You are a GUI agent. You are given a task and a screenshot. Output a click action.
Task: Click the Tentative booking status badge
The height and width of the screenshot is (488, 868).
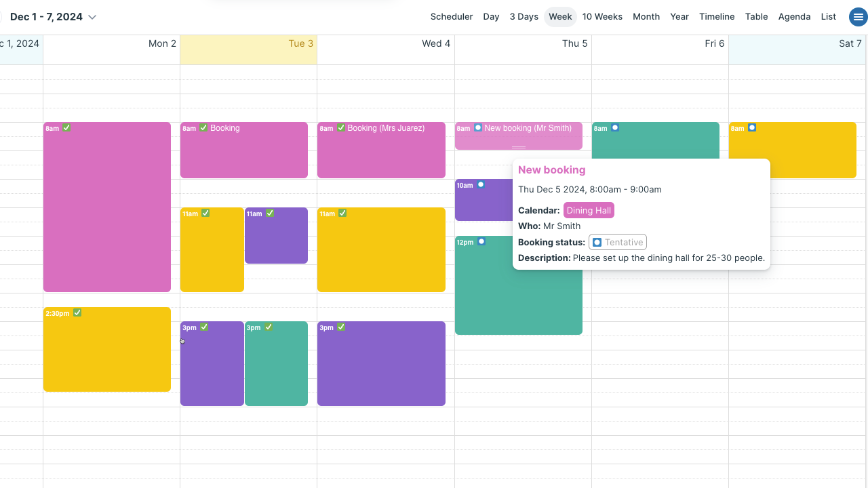click(x=618, y=242)
